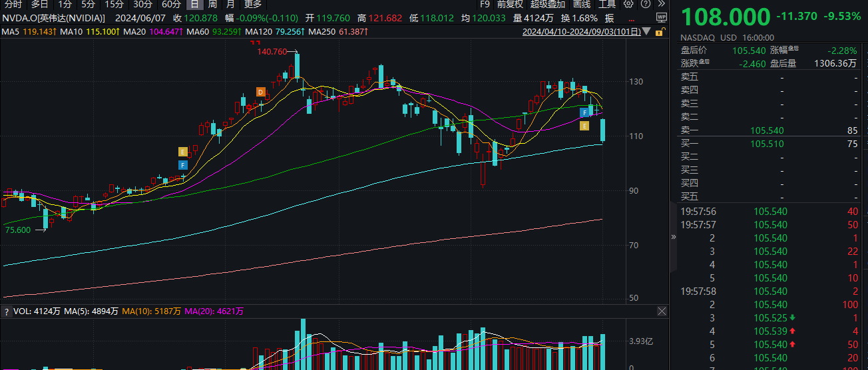The image size is (868, 370).
Task: Switch to the 周 weekly tab
Action: (x=212, y=4)
